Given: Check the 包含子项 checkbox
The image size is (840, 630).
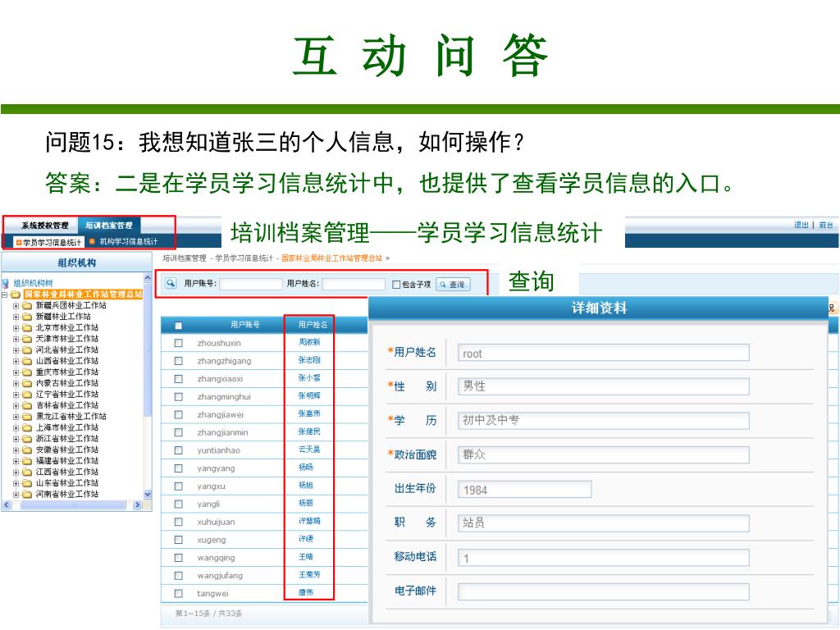Looking at the screenshot, I should pyautogui.click(x=396, y=285).
